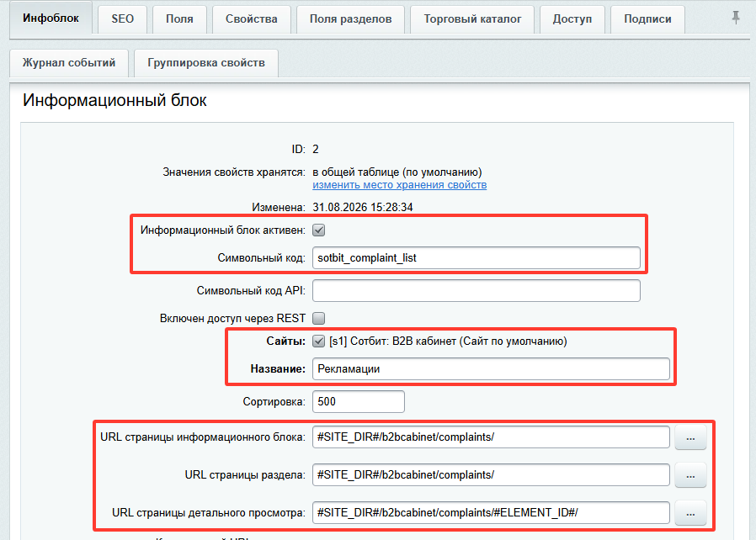
Task: Open the Поля tab
Action: 179,19
